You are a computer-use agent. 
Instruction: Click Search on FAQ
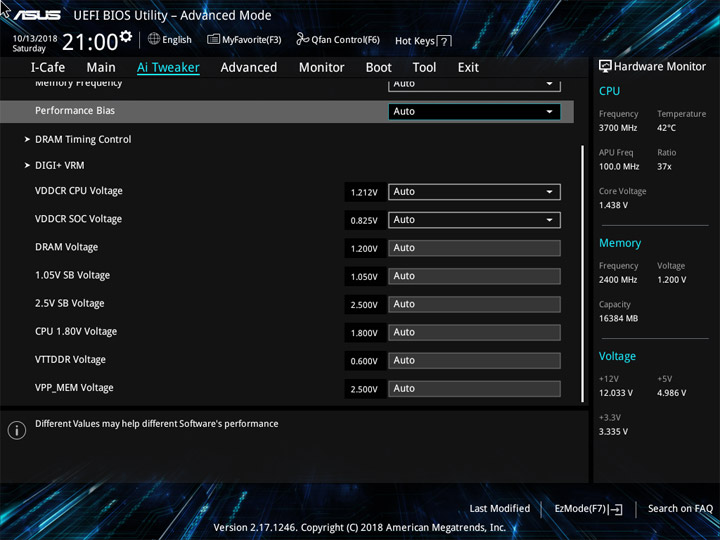(x=680, y=509)
